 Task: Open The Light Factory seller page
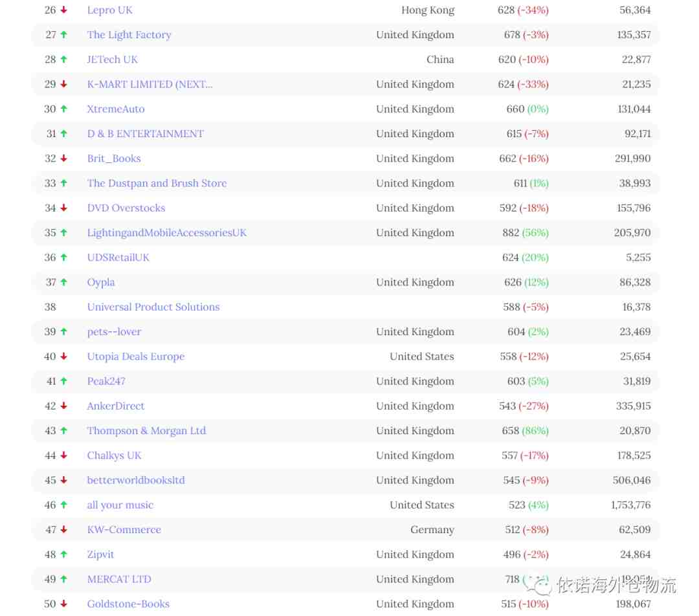(129, 35)
